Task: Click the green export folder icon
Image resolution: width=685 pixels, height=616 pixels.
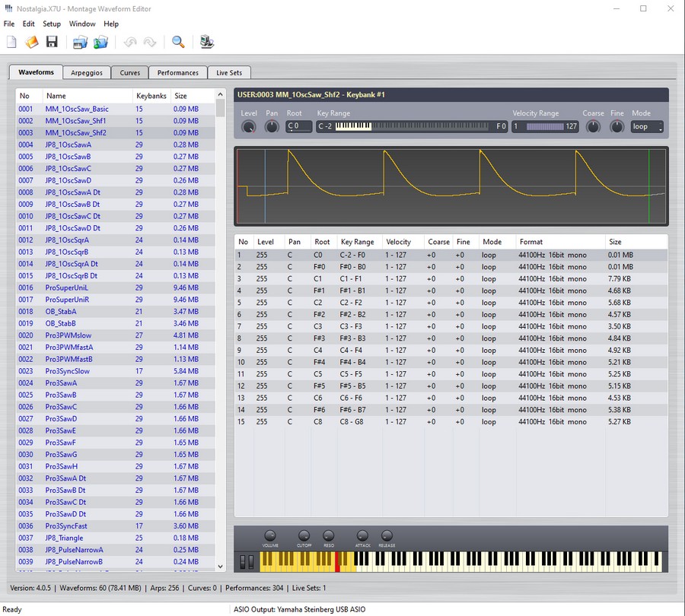Action: [x=100, y=43]
